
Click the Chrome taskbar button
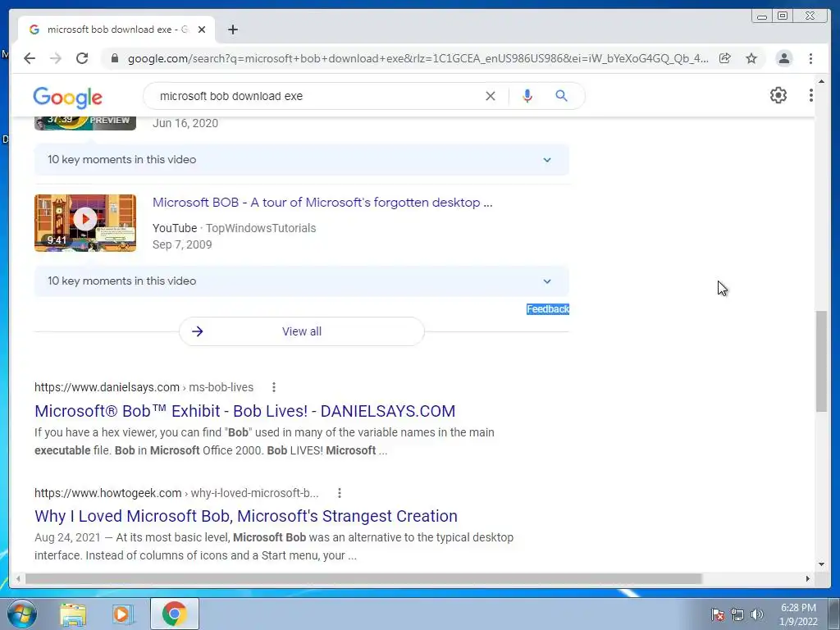[174, 614]
